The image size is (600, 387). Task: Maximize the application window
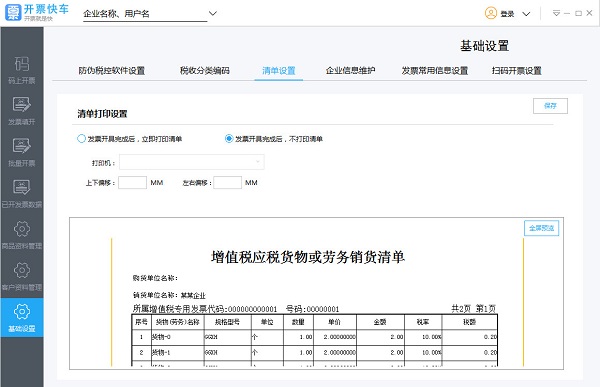(x=578, y=13)
